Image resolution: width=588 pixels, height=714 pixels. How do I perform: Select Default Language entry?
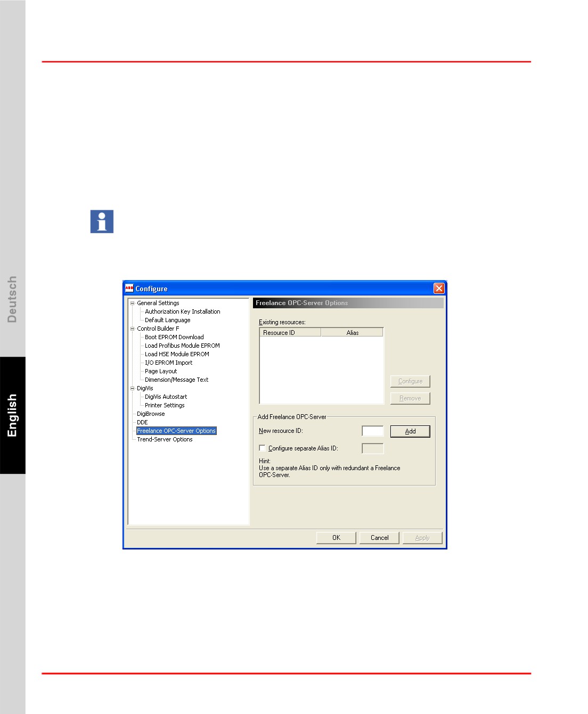coord(168,320)
